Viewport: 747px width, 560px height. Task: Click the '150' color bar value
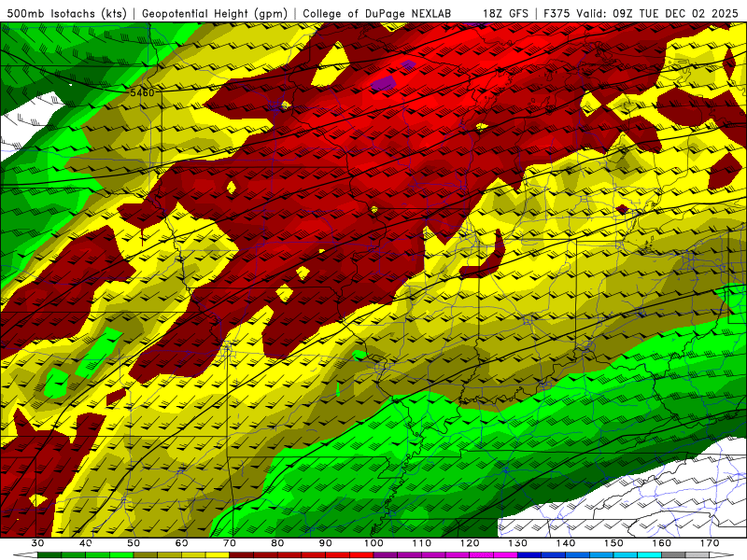click(614, 543)
